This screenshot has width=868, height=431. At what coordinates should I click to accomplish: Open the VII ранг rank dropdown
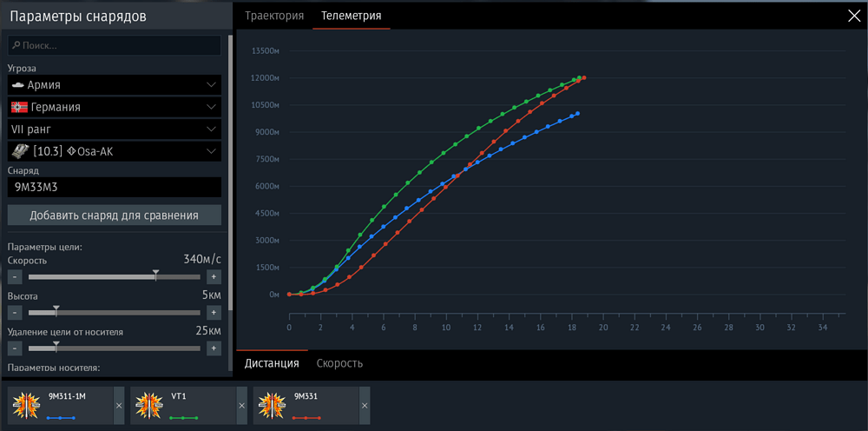point(115,129)
